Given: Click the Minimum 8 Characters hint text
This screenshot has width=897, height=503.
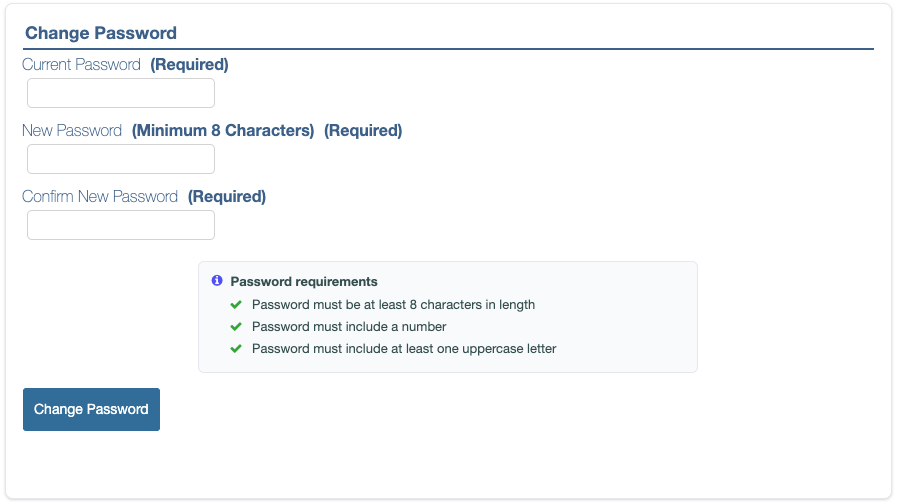Looking at the screenshot, I should pos(223,131).
